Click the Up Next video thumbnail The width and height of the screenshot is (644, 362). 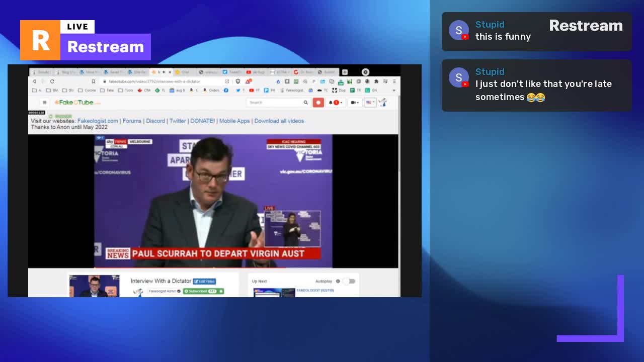coord(274,293)
